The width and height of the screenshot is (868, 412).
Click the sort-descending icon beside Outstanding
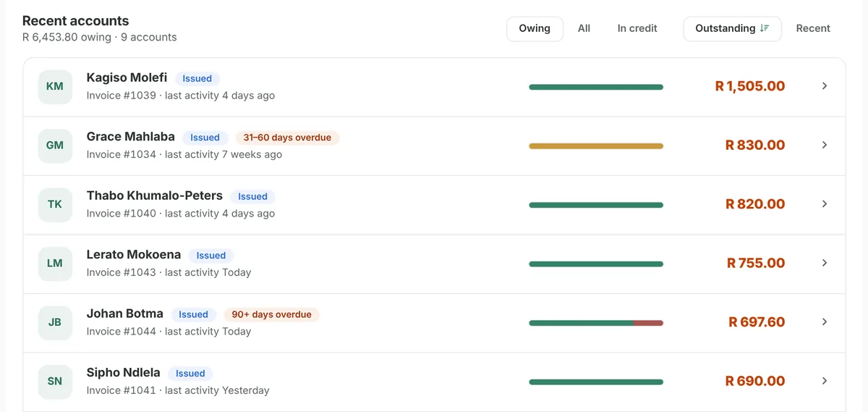pos(765,28)
